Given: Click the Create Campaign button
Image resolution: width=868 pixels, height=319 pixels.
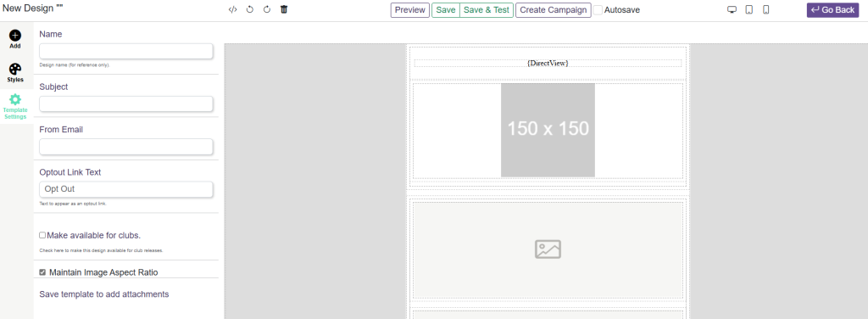Looking at the screenshot, I should [553, 10].
